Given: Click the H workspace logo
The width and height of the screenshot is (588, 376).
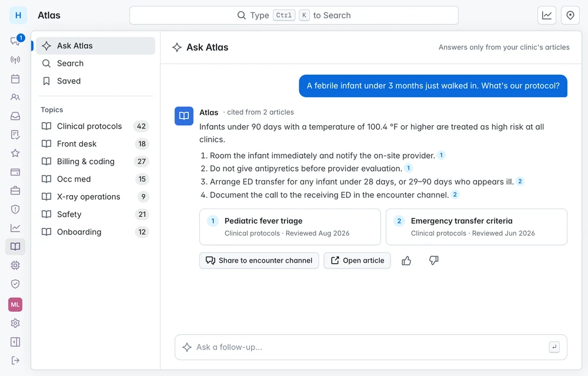Looking at the screenshot, I should point(18,15).
